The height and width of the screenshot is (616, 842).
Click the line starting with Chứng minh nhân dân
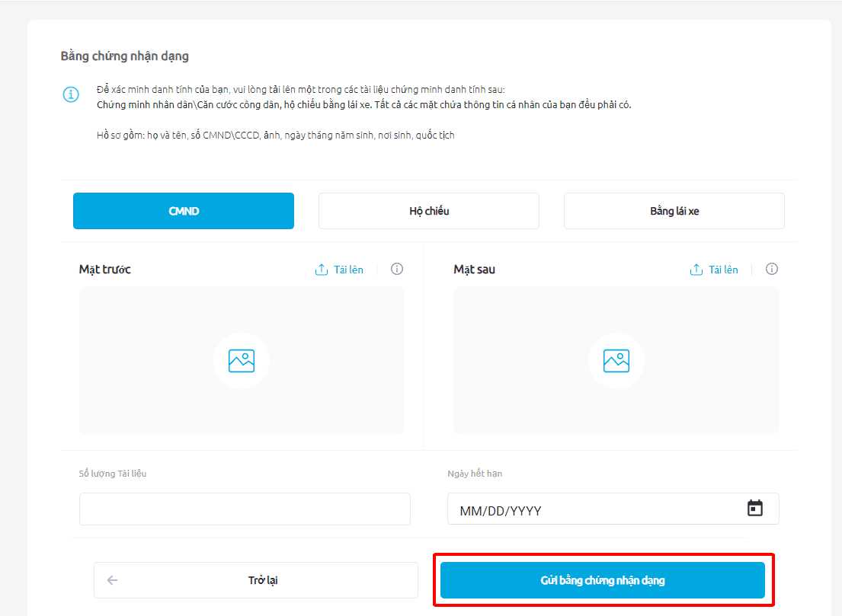tap(364, 104)
